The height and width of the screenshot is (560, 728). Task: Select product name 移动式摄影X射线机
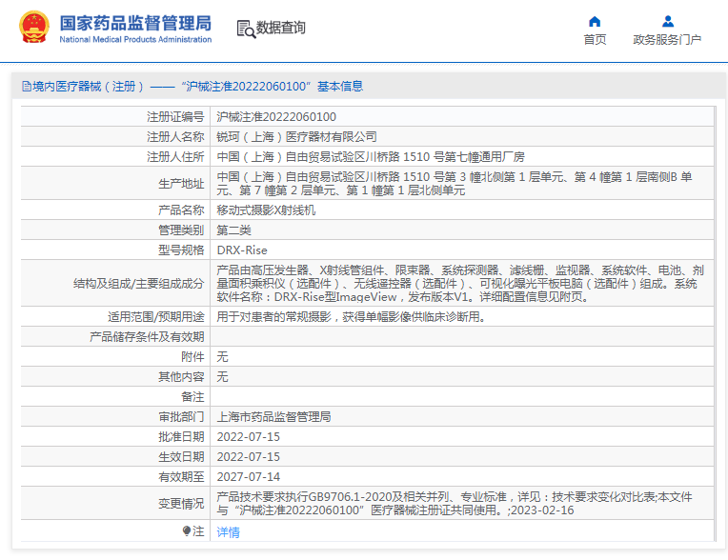click(x=266, y=210)
